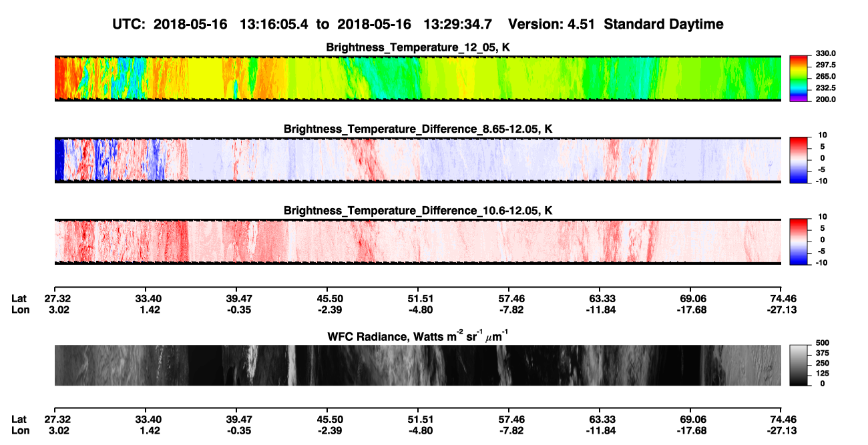Click the Brightness_Temperature_12_05, K panel title

[418, 47]
